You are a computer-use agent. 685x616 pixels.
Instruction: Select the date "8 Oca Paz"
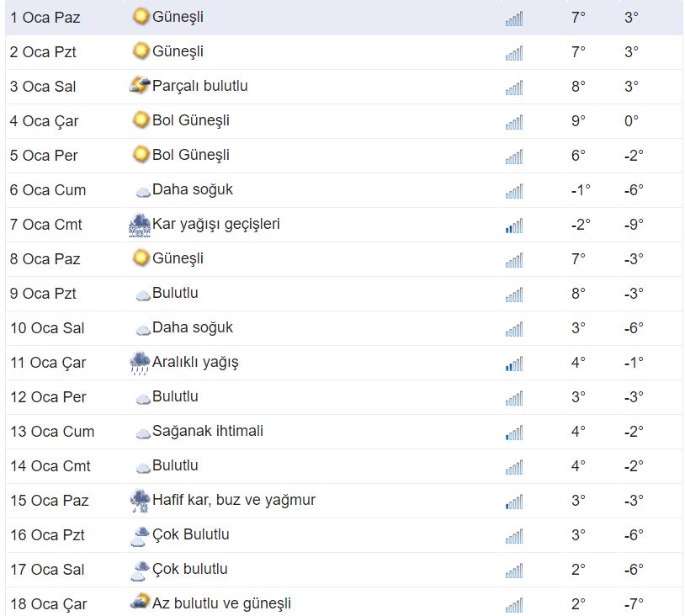pyautogui.click(x=45, y=259)
